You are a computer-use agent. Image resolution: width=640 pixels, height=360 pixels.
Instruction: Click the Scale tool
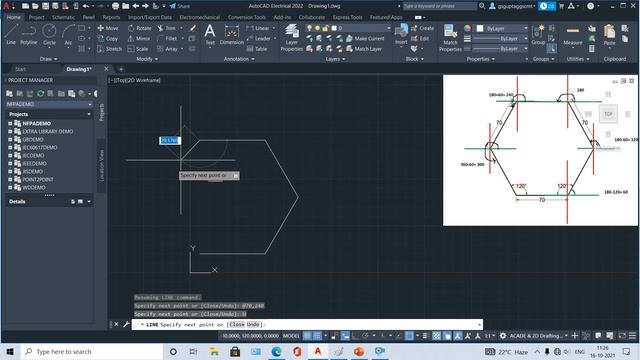click(x=138, y=49)
